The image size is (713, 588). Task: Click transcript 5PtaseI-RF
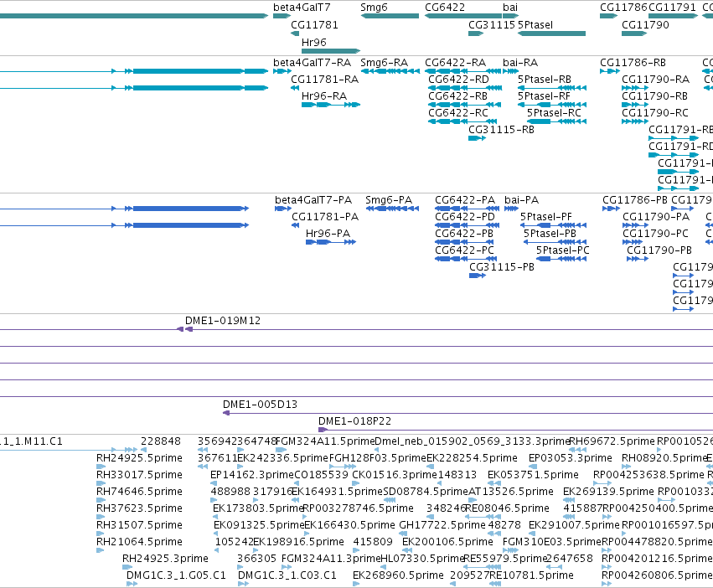point(552,105)
